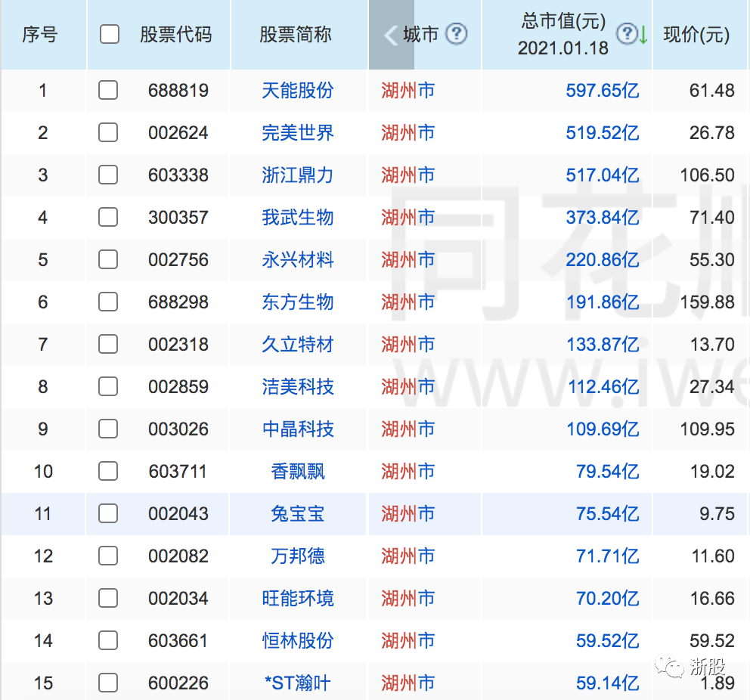Check the box for stock 688298
Viewport: 750px width, 700px height.
point(108,302)
